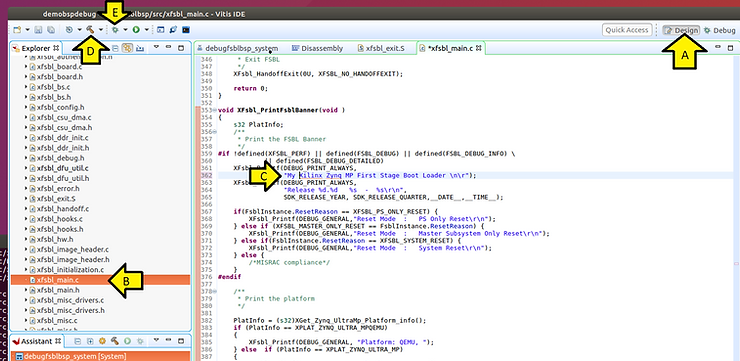Image resolution: width=740 pixels, height=361 pixels.
Task: Switch to the debugfsblbsp_system editor tab
Action: pos(237,48)
